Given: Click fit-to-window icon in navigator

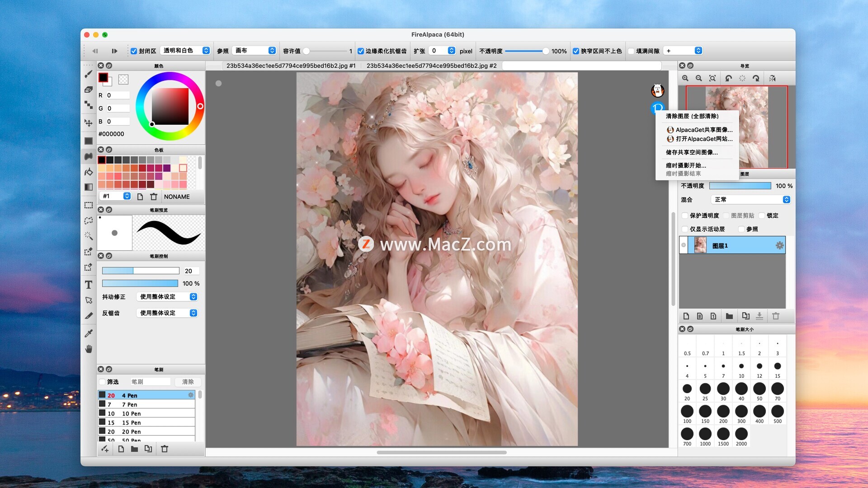Looking at the screenshot, I should click(712, 78).
